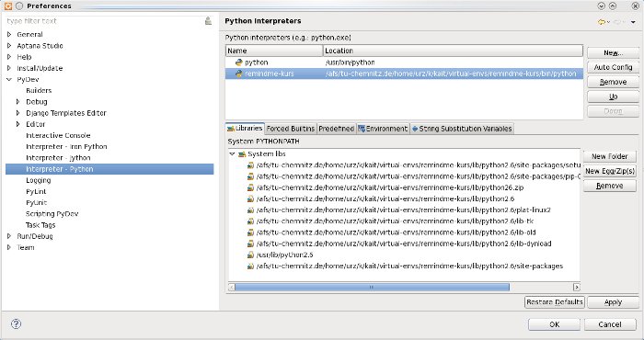Click Restore Defaults

click(x=555, y=301)
